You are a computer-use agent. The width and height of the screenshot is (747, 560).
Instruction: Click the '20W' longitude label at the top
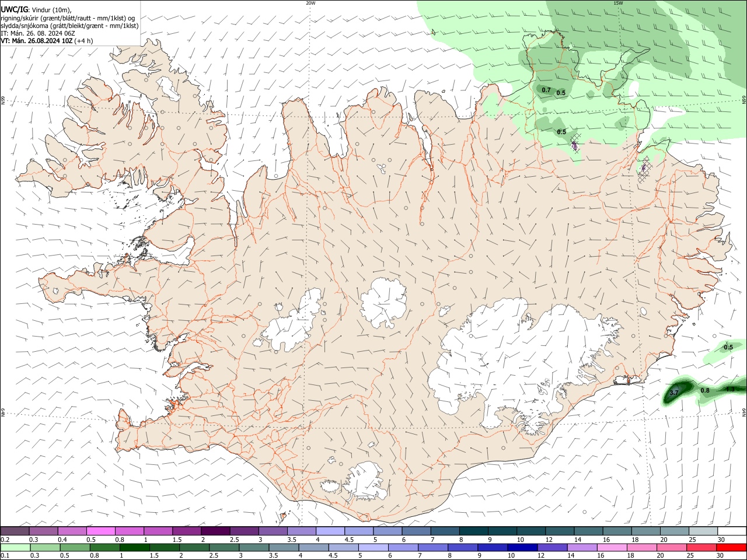(x=310, y=3)
